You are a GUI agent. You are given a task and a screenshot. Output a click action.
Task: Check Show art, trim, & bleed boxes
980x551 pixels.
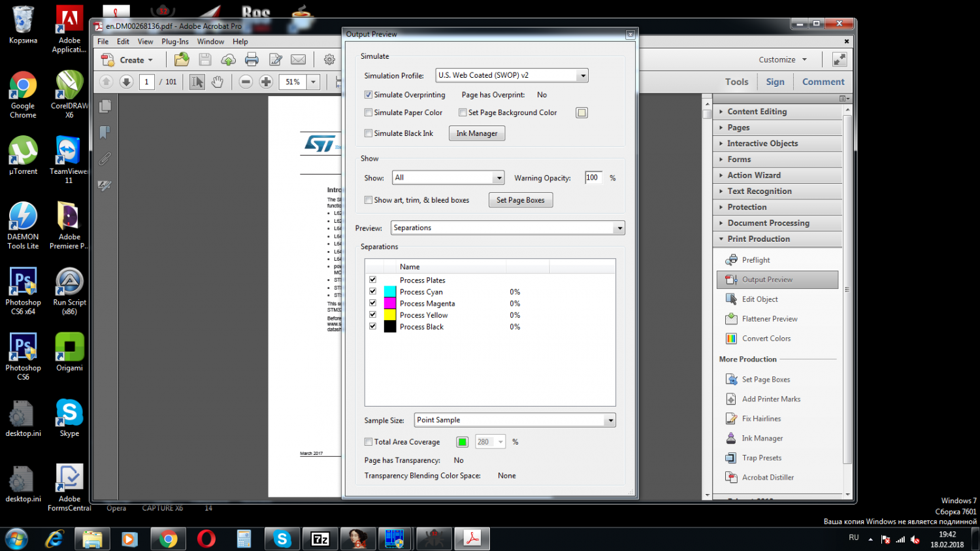[x=368, y=200]
